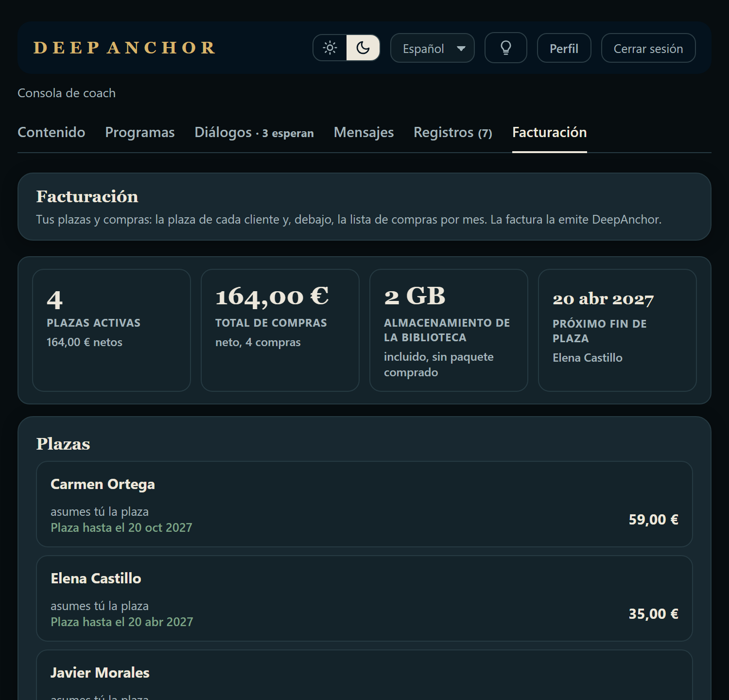Click the Javier Morales name
Viewport: 729px width, 700px height.
100,673
